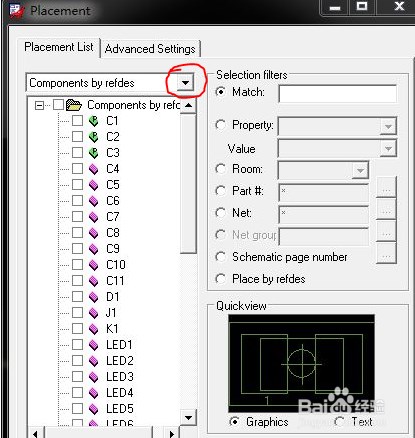Switch to Advanced Settings tab
This screenshot has width=415, height=438.
150,49
